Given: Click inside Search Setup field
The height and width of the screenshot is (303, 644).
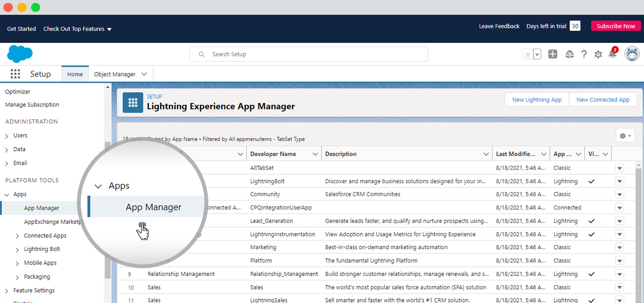Looking at the screenshot, I should click(309, 54).
